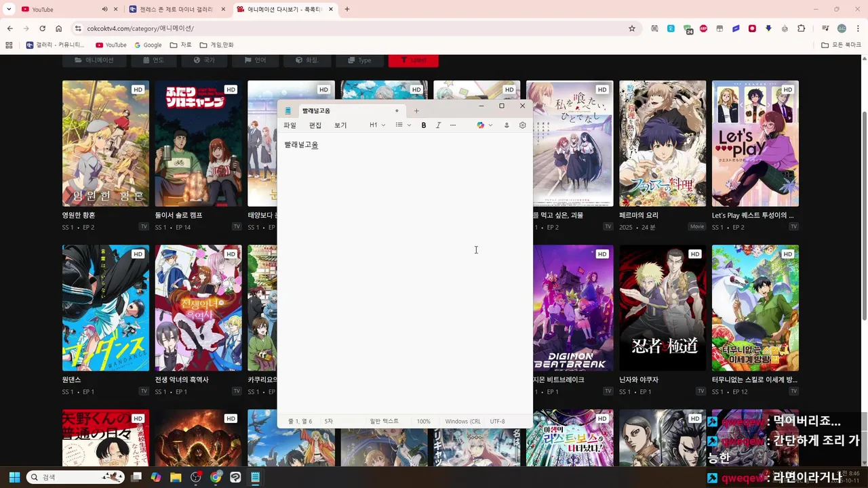The height and width of the screenshot is (488, 868).
Task: Click the 일반 텍스트 status bar entry
Action: pos(384,422)
